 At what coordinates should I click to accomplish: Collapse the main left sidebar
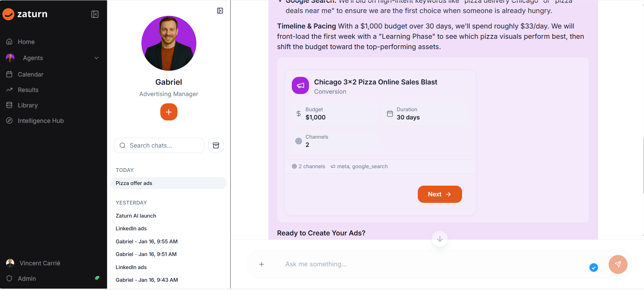click(95, 14)
